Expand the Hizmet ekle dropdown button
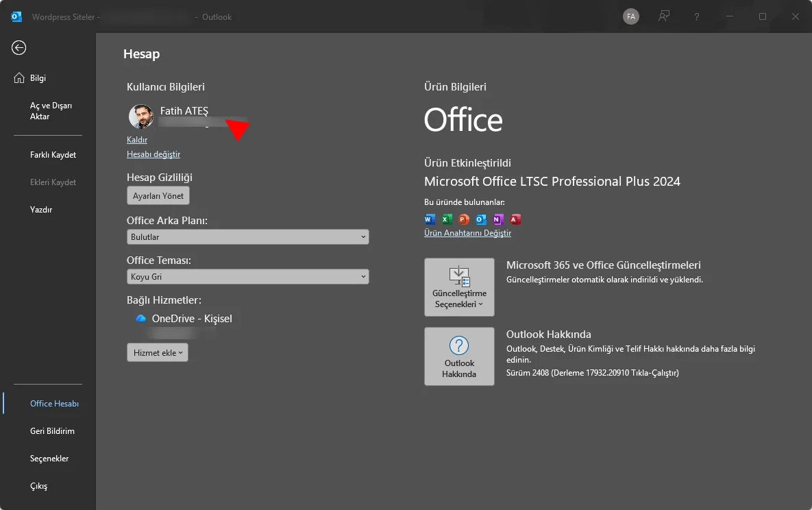 pos(158,352)
